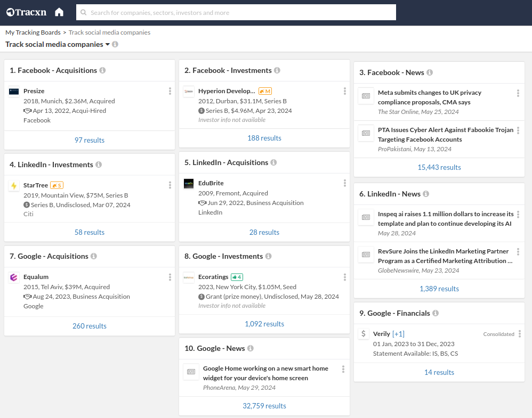
Task: Open more options for Hyperion Develop
Action: 345,91
